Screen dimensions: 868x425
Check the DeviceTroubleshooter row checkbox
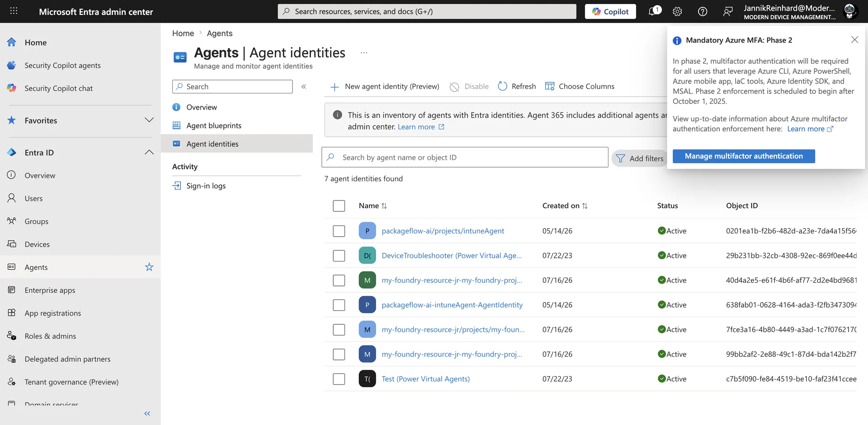pyautogui.click(x=339, y=256)
